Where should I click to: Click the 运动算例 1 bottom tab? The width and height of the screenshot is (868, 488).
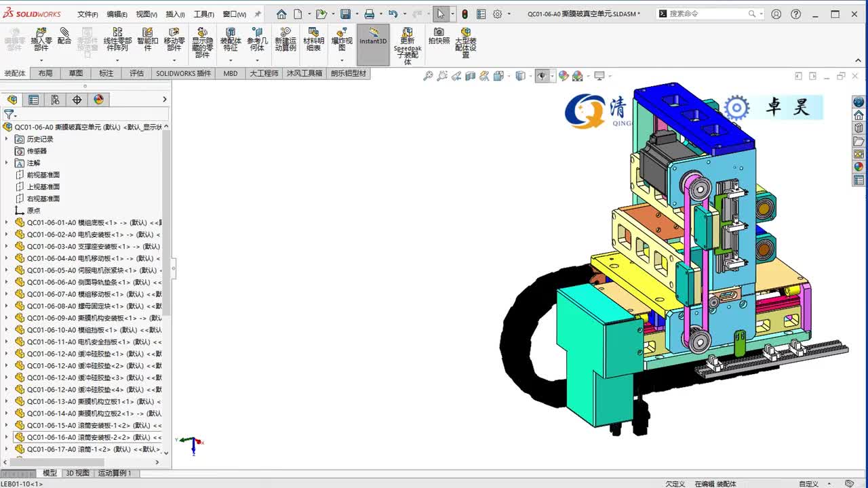(115, 473)
